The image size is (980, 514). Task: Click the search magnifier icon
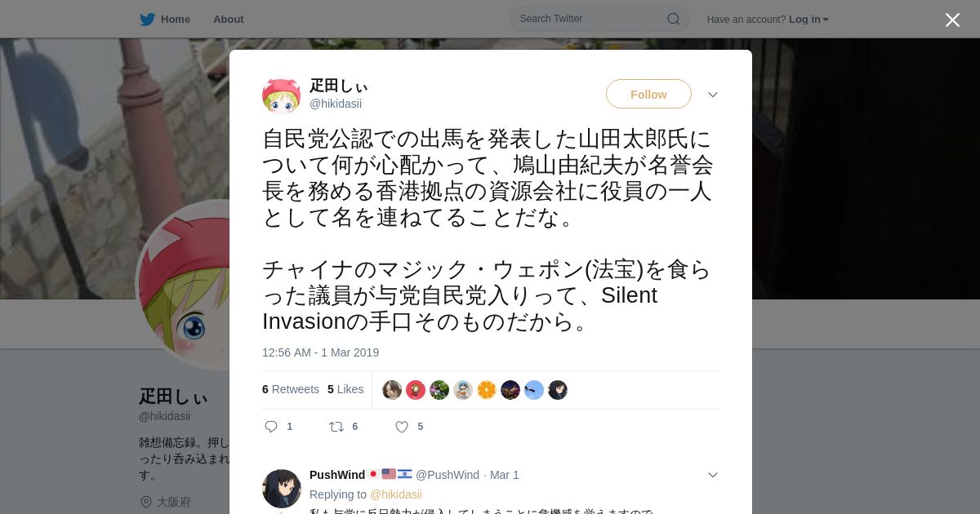tap(674, 19)
